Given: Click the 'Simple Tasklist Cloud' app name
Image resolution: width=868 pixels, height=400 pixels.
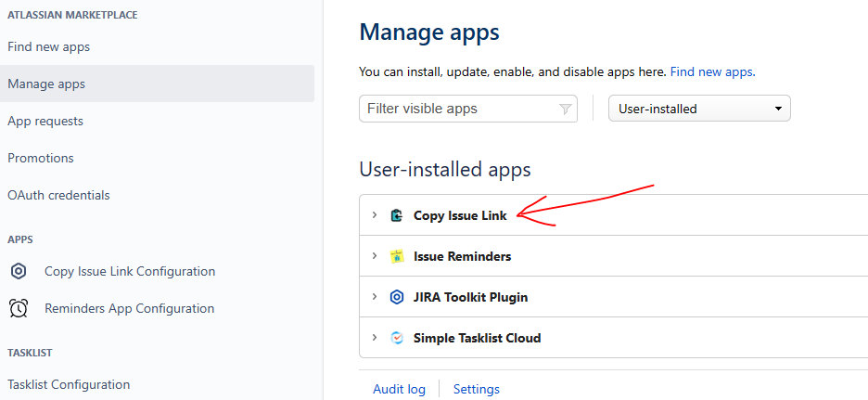Looking at the screenshot, I should [x=478, y=338].
